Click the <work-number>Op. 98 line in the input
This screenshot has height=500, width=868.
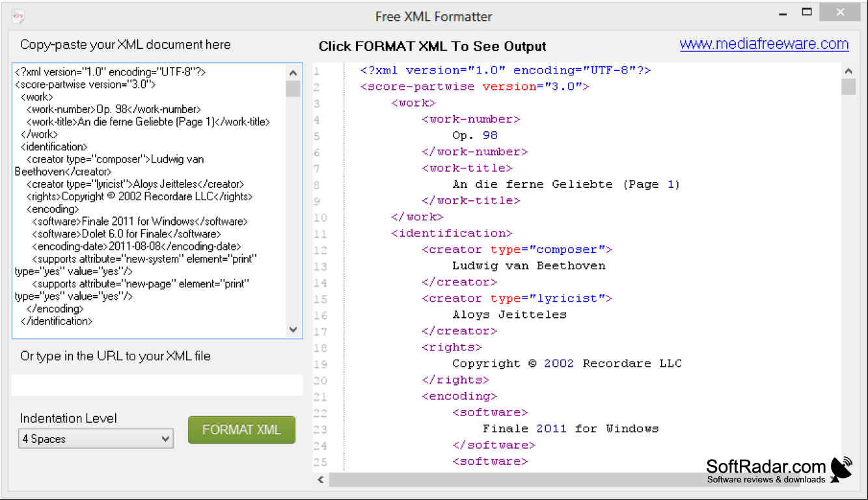(114, 109)
